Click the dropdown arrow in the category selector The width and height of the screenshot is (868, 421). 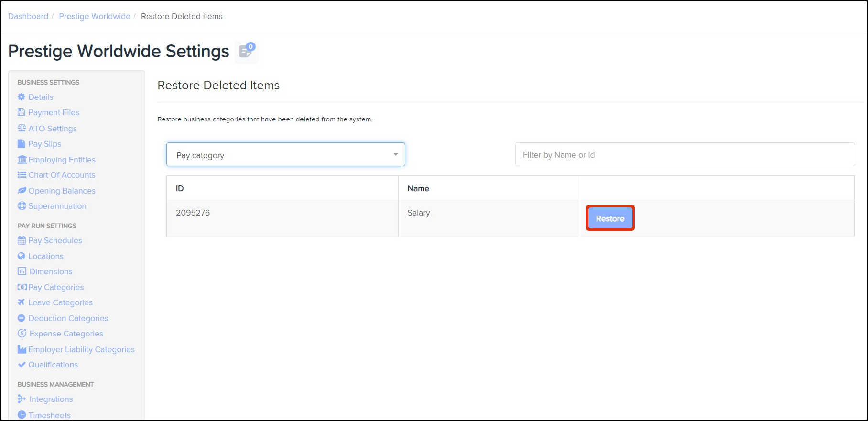point(395,155)
